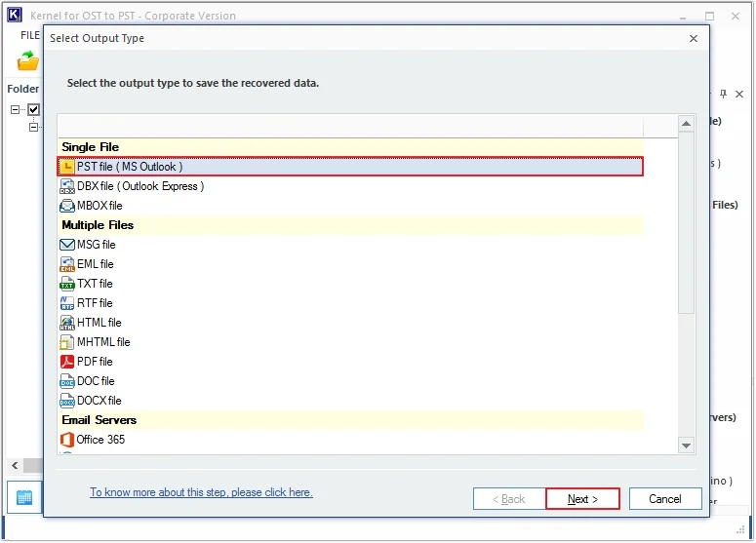Close the side panel in the main window

(x=739, y=94)
